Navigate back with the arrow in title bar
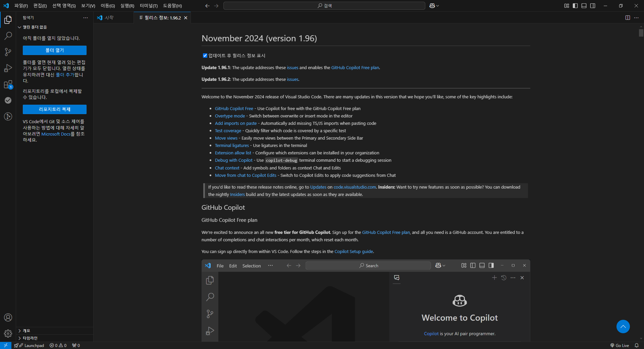Viewport: 644px width, 349px height. click(x=207, y=6)
